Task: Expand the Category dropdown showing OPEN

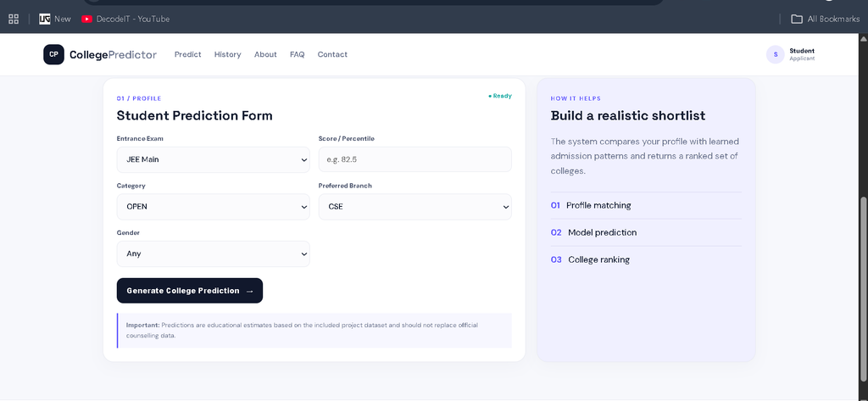Action: [x=213, y=207]
